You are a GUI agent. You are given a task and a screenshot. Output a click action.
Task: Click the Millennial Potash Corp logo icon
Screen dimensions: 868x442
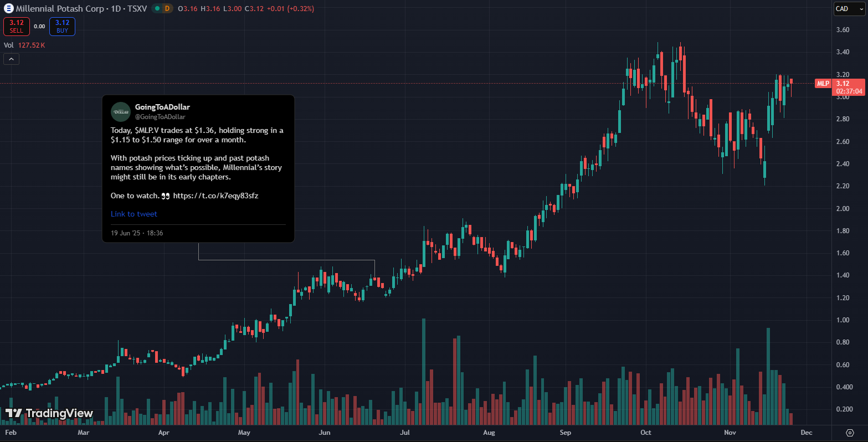8,8
